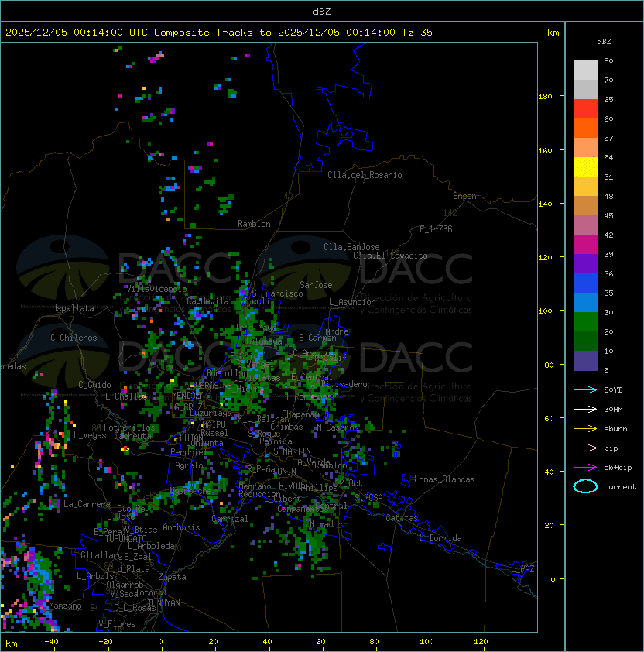Pick the slate swatch above 5 dBZ
Image resolution: width=644 pixels, height=652 pixels.
[x=585, y=361]
